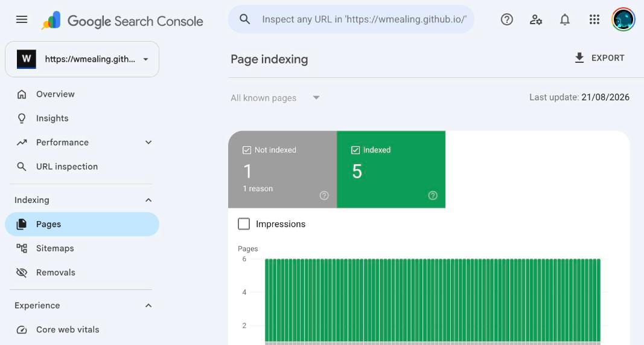Click the '1 reason' text
644x345 pixels.
click(x=258, y=189)
